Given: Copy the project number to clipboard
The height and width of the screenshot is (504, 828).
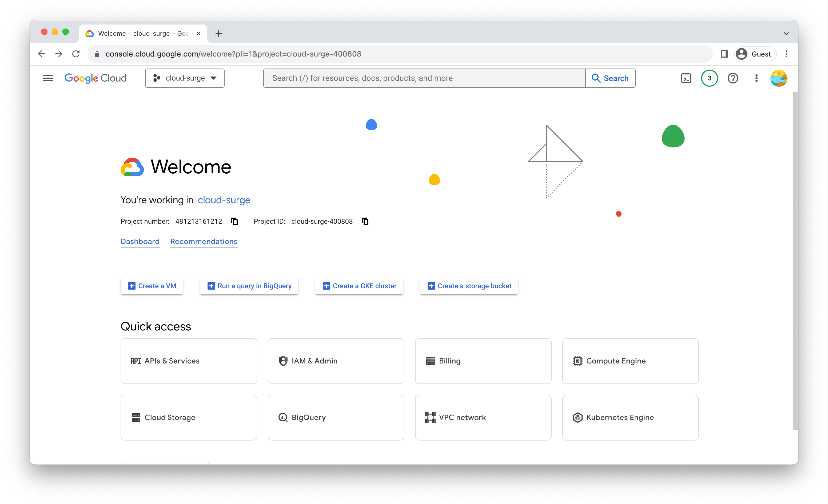Looking at the screenshot, I should point(234,221).
